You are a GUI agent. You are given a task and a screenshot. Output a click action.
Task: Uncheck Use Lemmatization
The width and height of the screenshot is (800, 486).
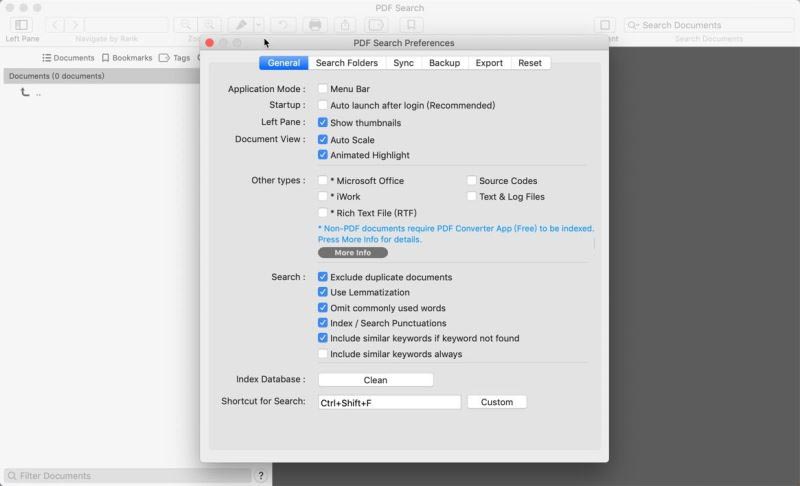[x=322, y=292]
